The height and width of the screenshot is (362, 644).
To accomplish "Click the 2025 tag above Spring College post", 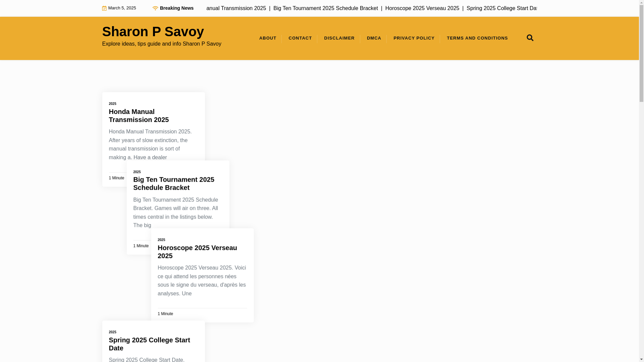I will coord(112,332).
